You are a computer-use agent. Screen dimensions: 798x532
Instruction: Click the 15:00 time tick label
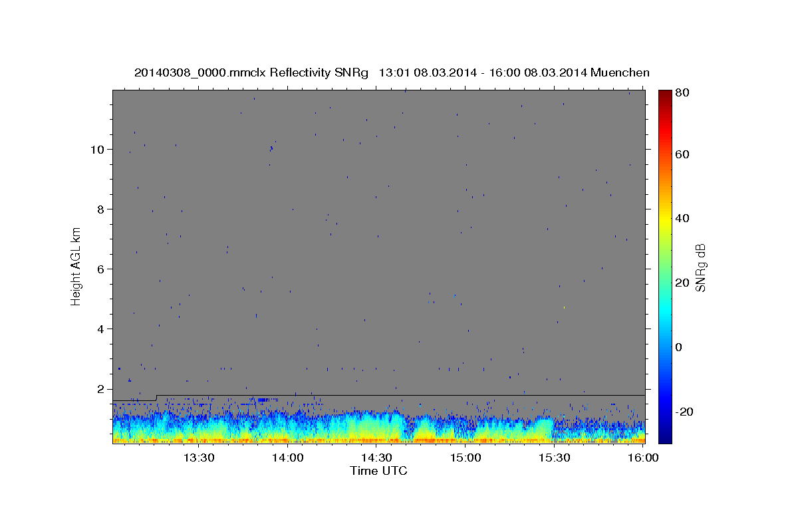(465, 458)
